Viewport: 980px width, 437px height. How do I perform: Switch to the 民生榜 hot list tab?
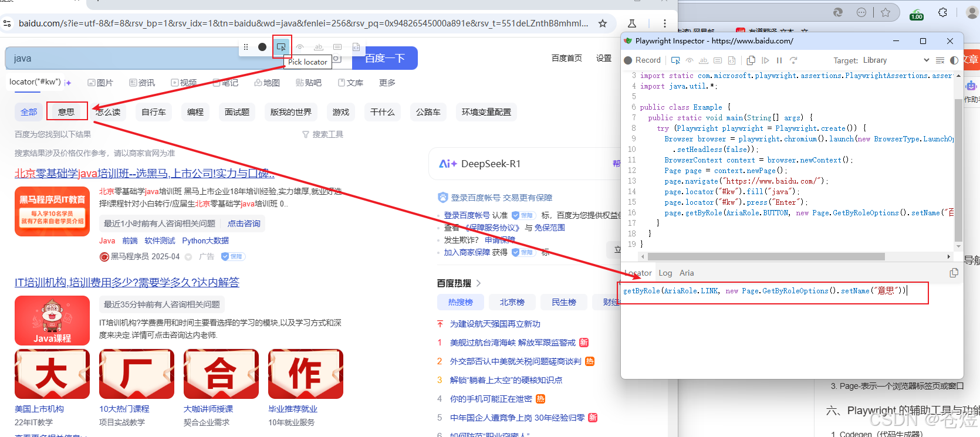click(563, 302)
